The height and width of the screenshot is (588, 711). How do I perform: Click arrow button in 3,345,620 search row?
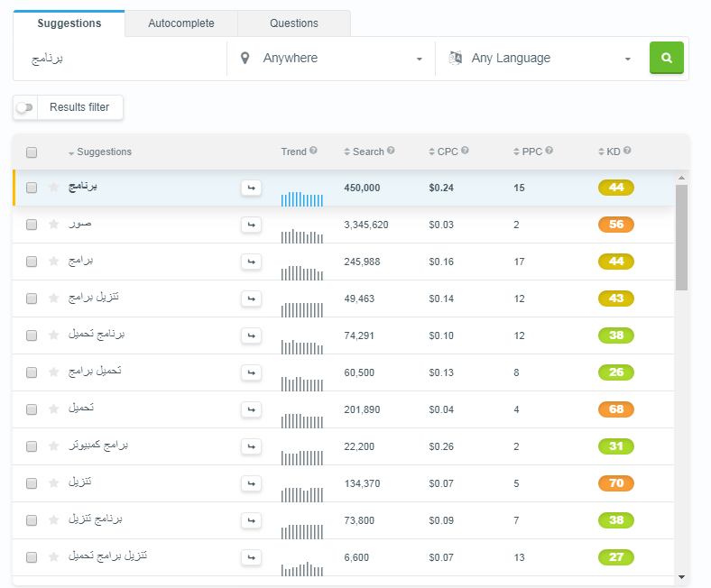(251, 225)
